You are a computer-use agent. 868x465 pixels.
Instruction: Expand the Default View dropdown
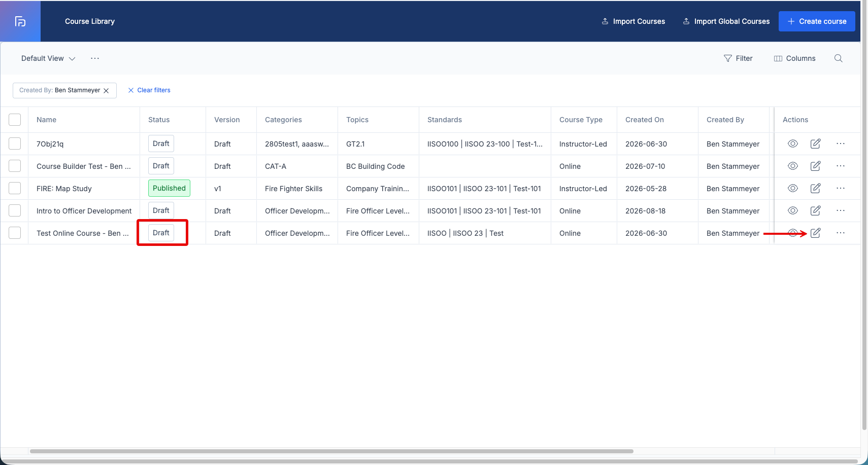pyautogui.click(x=48, y=58)
